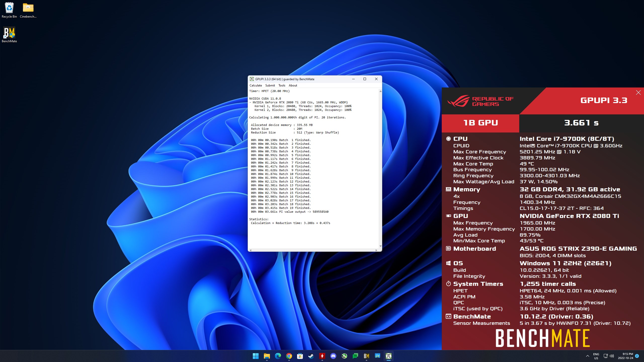Open ENG US language switcher
Image resolution: width=644 pixels, height=362 pixels.
coord(596,356)
